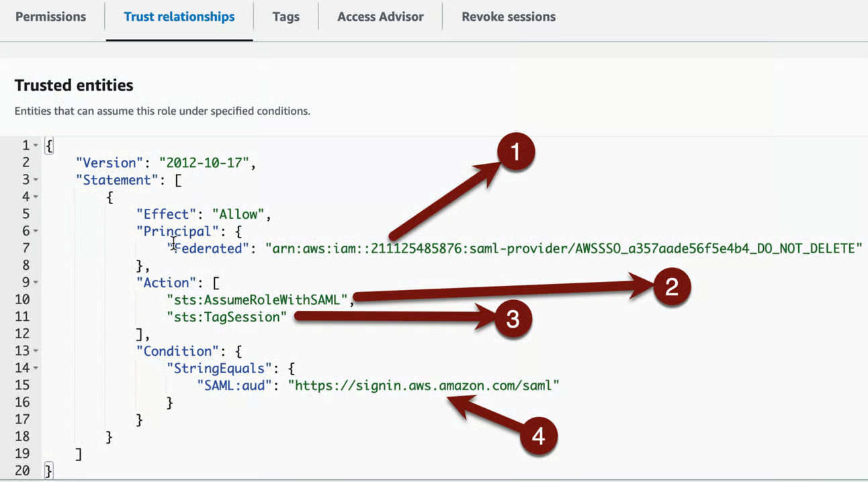Click the sts:TagSession action string
This screenshot has height=482, width=868.
(227, 317)
